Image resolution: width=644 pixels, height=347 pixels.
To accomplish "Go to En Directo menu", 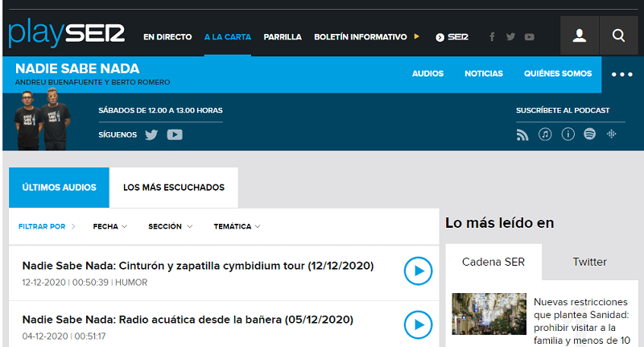I will click(x=167, y=37).
